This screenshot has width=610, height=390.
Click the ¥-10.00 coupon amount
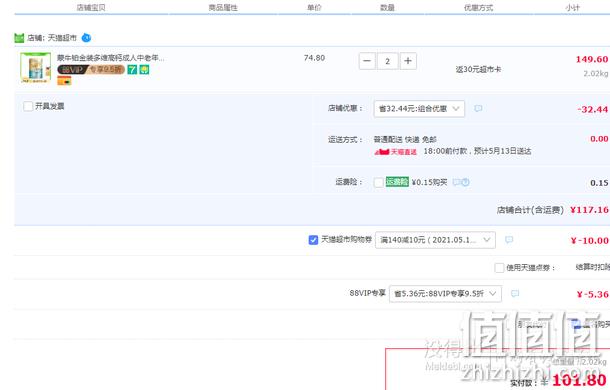[x=589, y=241]
